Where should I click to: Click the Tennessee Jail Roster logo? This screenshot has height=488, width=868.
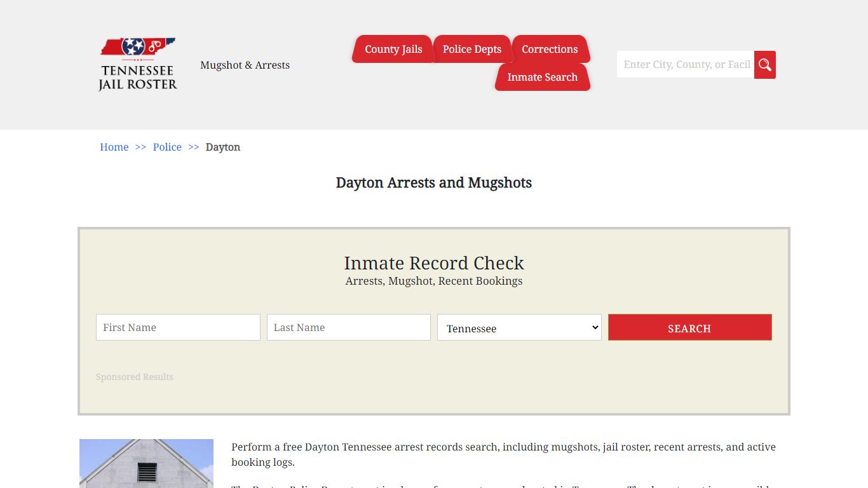tap(138, 64)
